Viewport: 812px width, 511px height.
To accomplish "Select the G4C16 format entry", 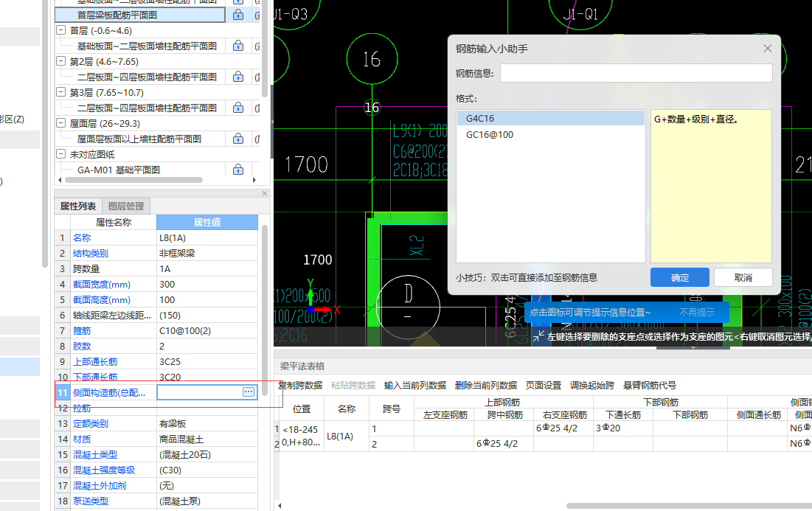I will pos(550,119).
